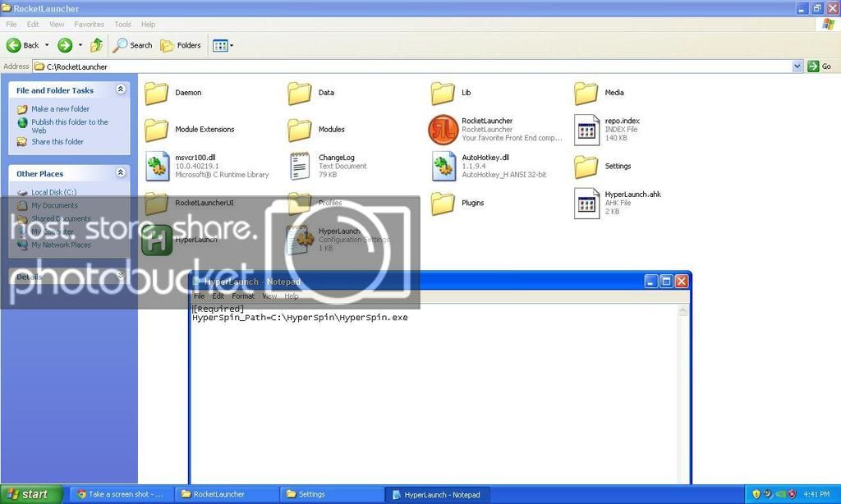The height and width of the screenshot is (504, 841).
Task: Select the msvcr100.dll runtime library icon
Action: pos(156,166)
